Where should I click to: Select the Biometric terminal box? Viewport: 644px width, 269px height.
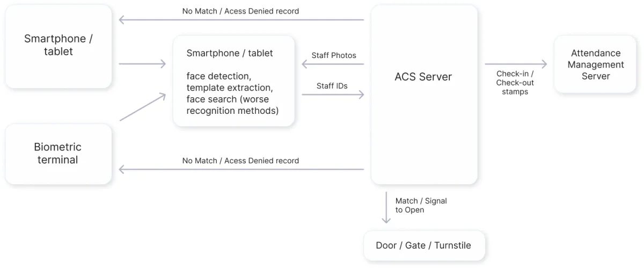58,154
